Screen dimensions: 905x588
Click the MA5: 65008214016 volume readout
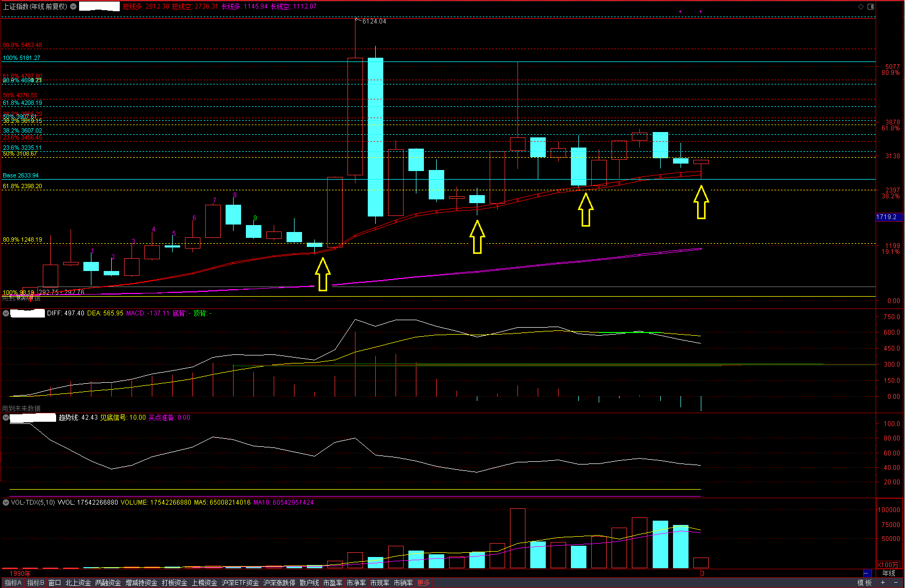[x=222, y=502]
